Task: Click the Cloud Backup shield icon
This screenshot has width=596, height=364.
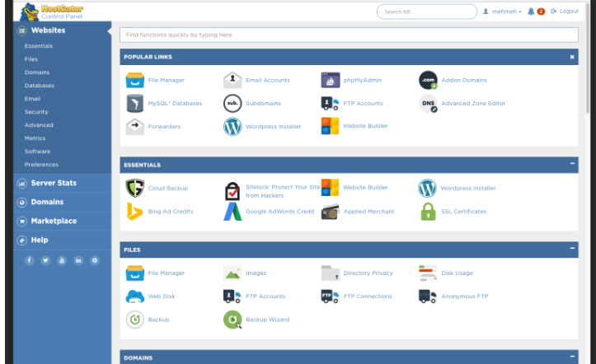Action: click(134, 188)
